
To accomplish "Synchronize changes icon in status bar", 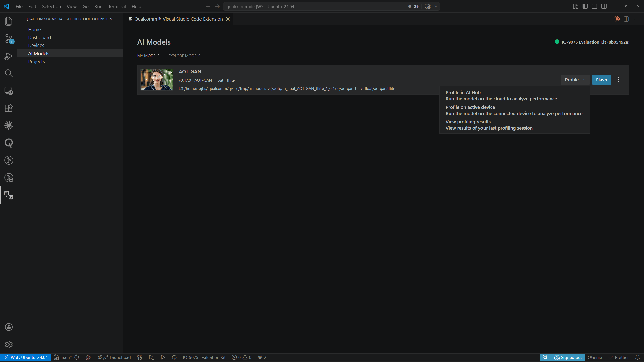I will tap(77, 357).
